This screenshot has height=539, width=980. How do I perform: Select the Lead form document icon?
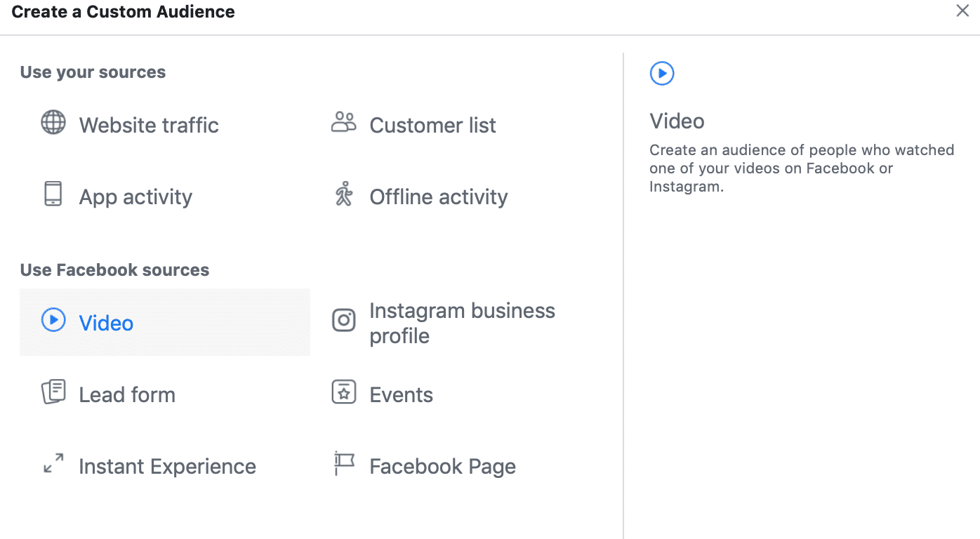point(53,392)
